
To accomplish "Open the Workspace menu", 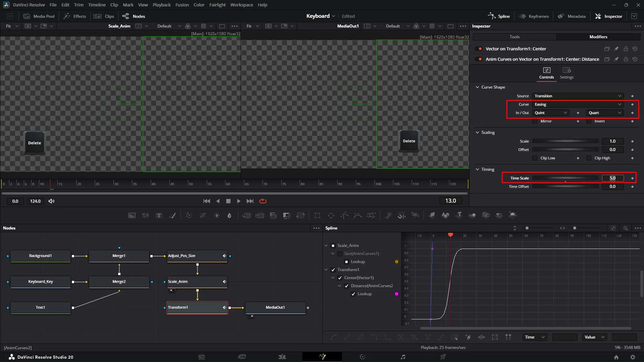I will [242, 5].
